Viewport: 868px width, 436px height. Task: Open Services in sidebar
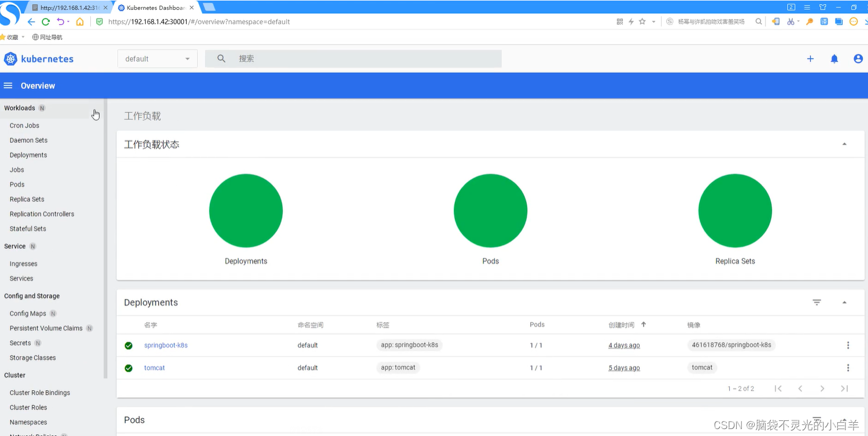(x=21, y=279)
